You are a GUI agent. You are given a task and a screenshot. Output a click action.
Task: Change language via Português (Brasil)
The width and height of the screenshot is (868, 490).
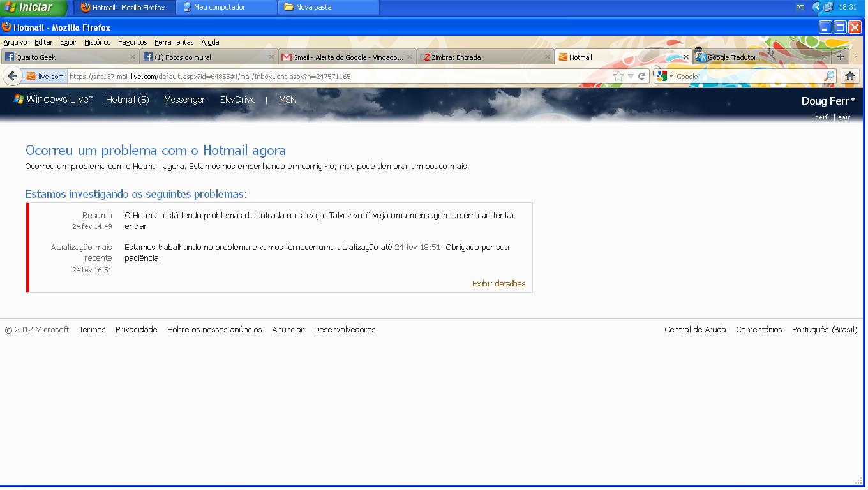pos(825,330)
